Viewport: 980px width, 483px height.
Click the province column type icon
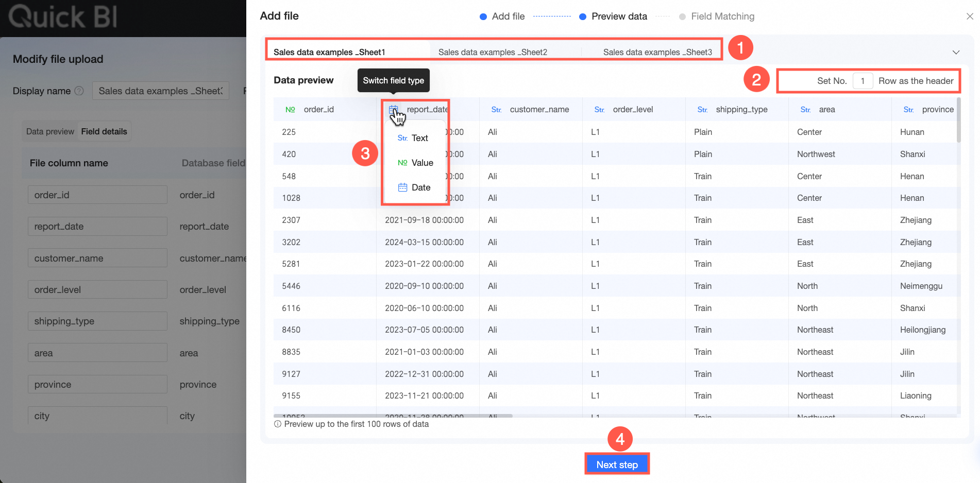[x=908, y=110]
